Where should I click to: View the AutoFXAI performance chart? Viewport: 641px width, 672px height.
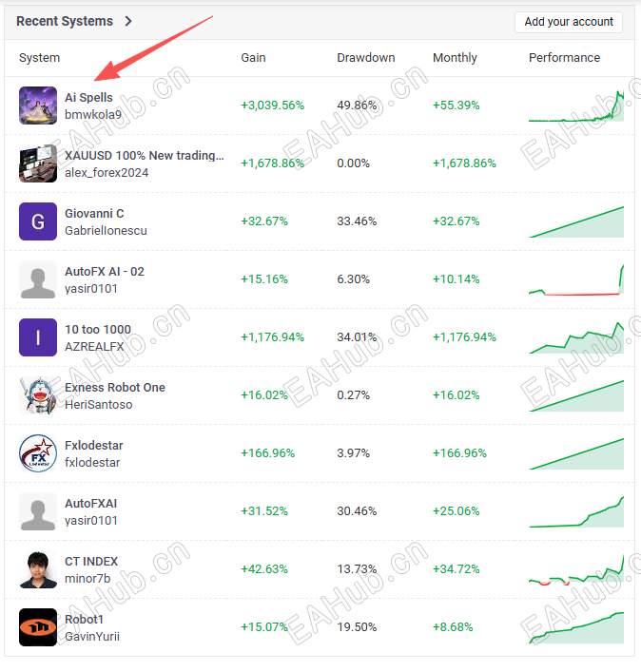576,511
